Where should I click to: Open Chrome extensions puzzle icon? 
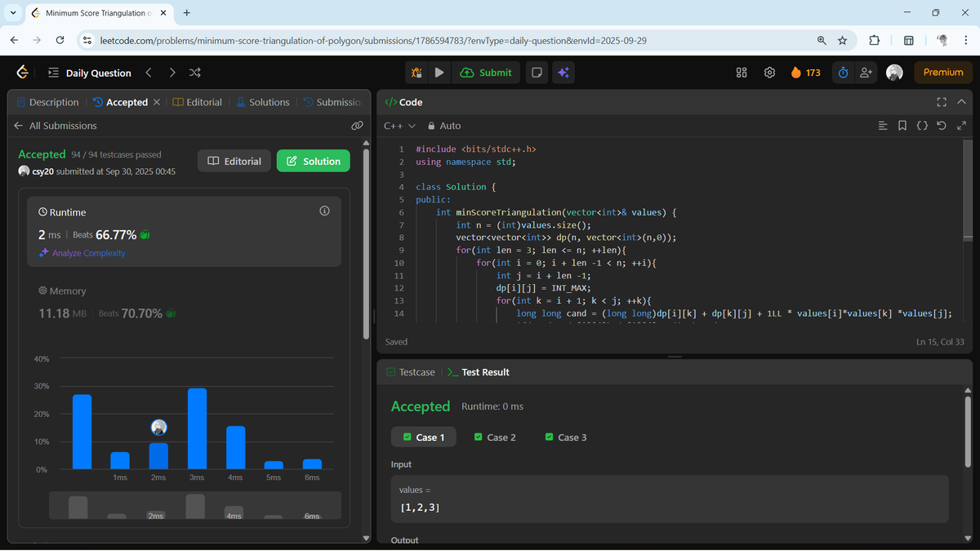click(x=874, y=40)
